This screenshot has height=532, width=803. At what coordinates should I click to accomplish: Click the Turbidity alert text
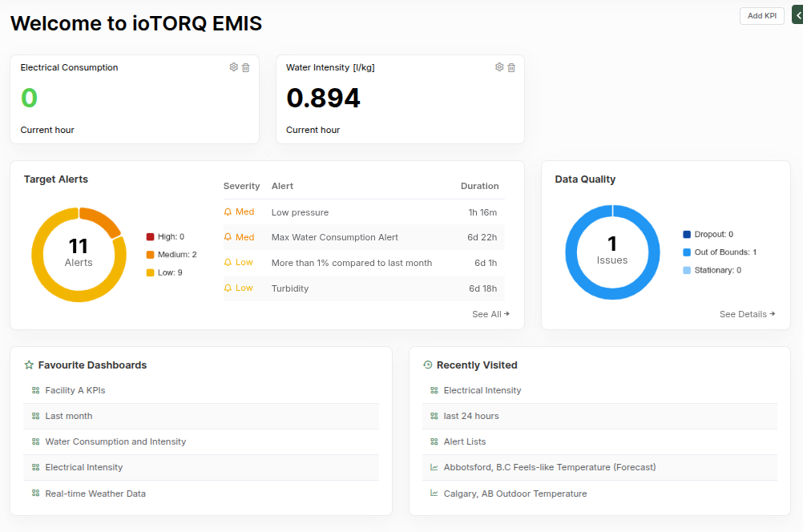(290, 288)
